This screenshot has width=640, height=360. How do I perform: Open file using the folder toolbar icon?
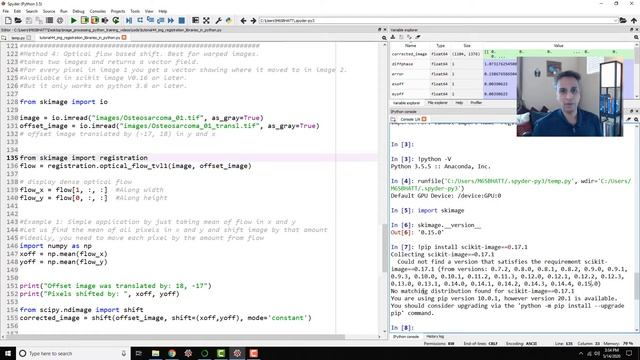click(18, 20)
